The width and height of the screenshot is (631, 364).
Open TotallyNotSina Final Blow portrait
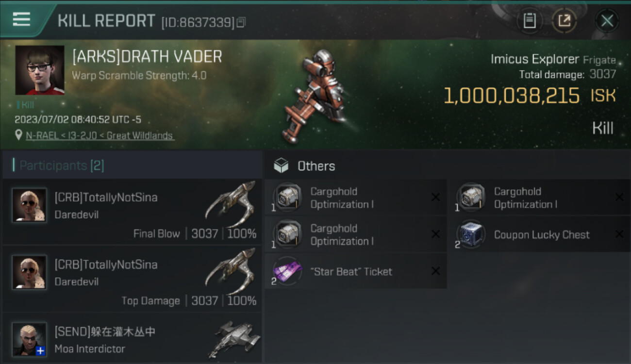29,205
